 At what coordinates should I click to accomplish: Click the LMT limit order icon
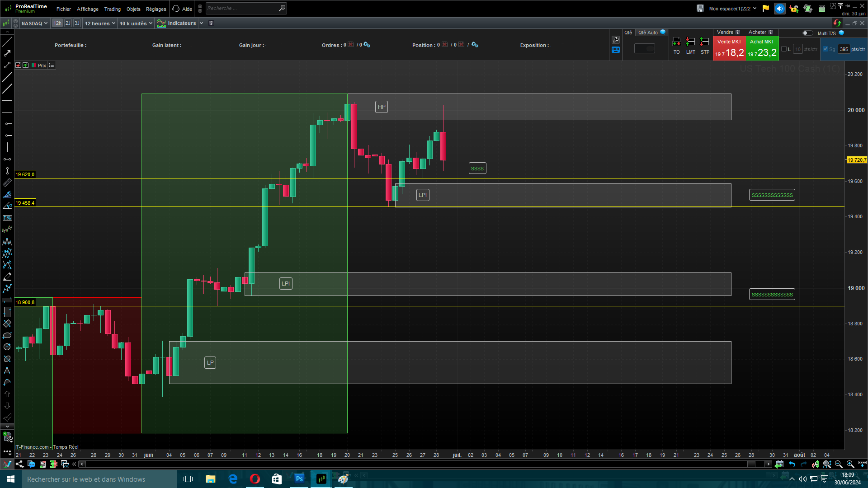click(690, 42)
